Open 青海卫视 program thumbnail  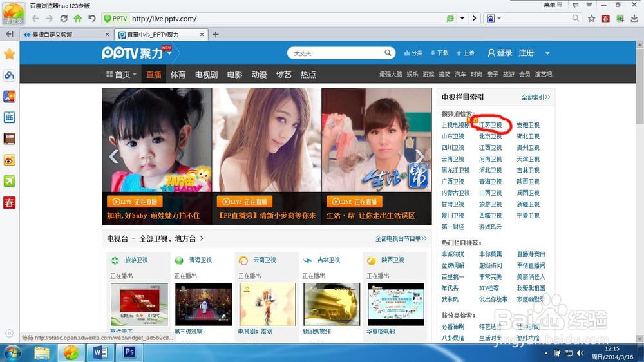coord(204,305)
